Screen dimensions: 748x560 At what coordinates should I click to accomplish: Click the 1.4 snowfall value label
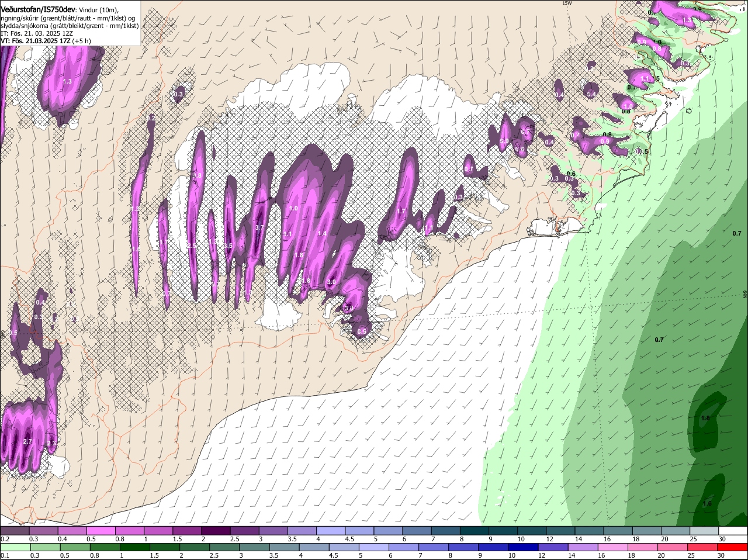pyautogui.click(x=322, y=233)
